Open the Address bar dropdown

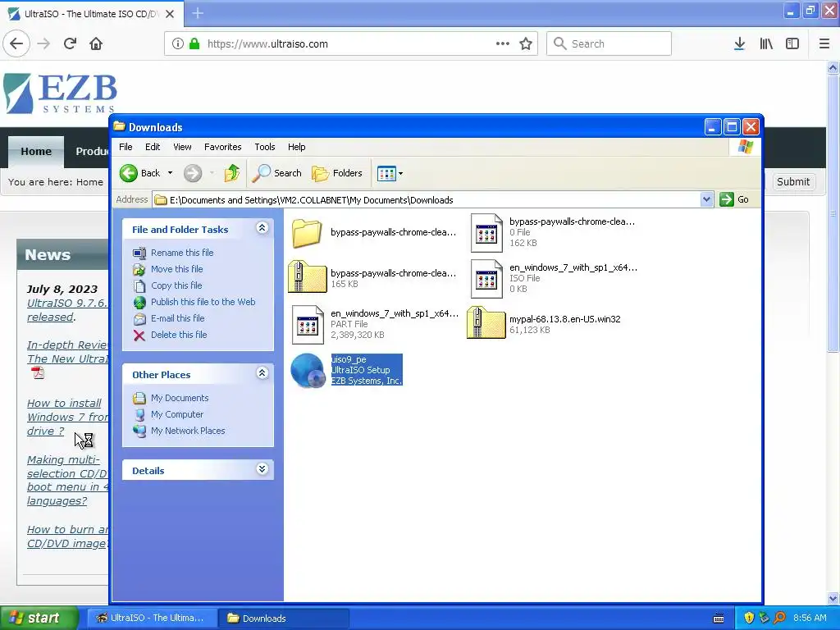(706, 199)
